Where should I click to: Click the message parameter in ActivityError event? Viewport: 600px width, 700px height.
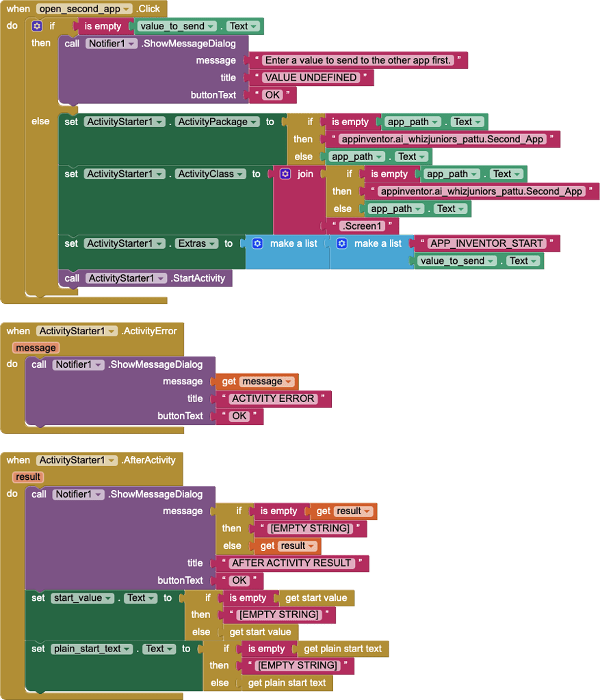36,348
